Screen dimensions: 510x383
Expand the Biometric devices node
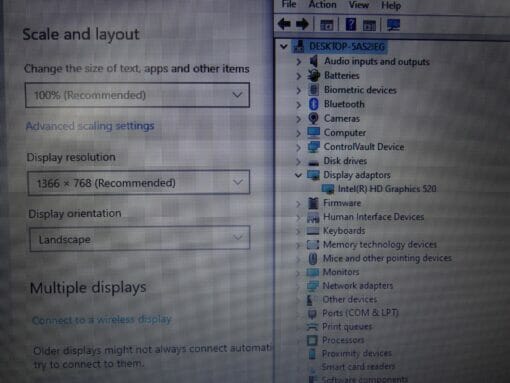[299, 90]
